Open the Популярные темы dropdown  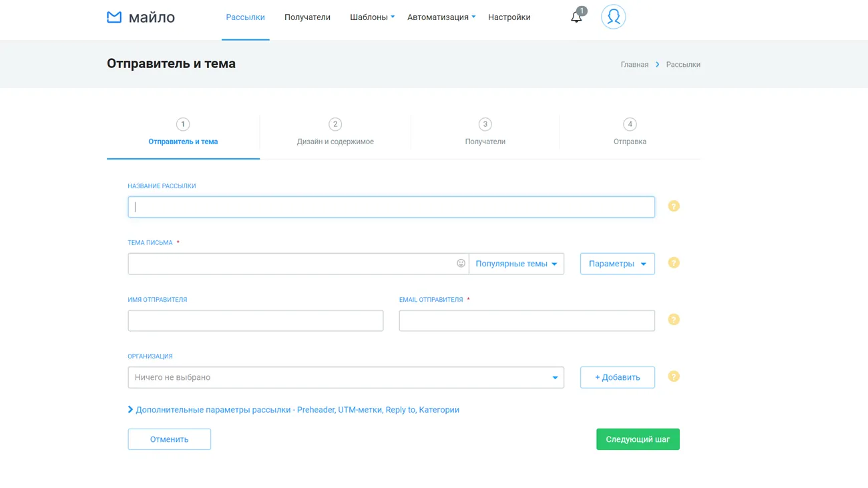click(x=516, y=264)
